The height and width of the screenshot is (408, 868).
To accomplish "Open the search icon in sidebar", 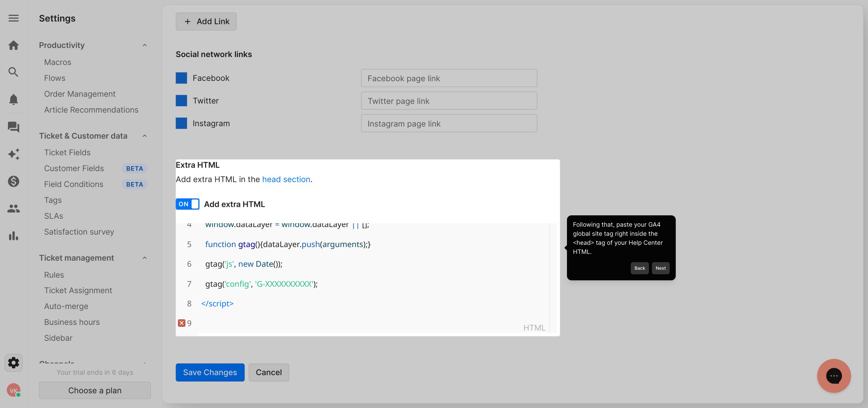I will (x=14, y=72).
